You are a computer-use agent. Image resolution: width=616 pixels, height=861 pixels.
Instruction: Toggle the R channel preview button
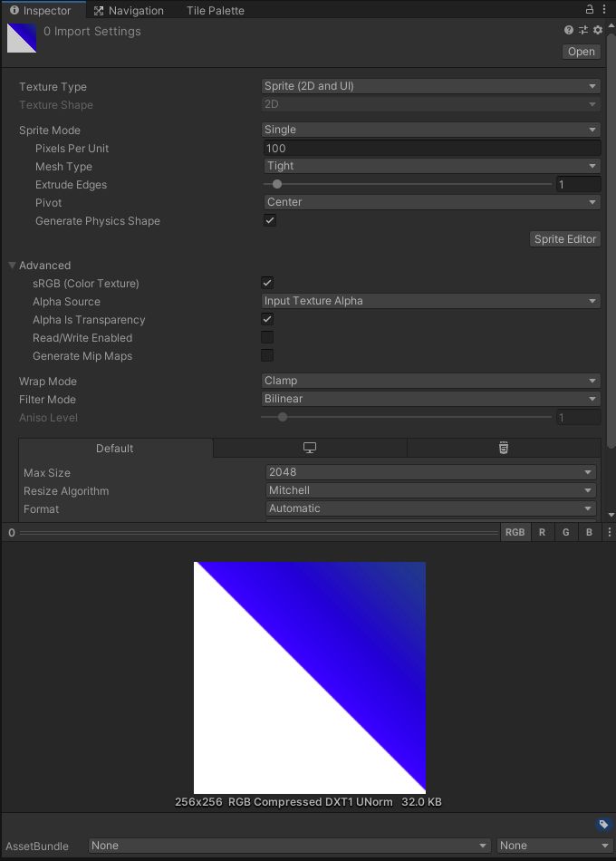(542, 532)
